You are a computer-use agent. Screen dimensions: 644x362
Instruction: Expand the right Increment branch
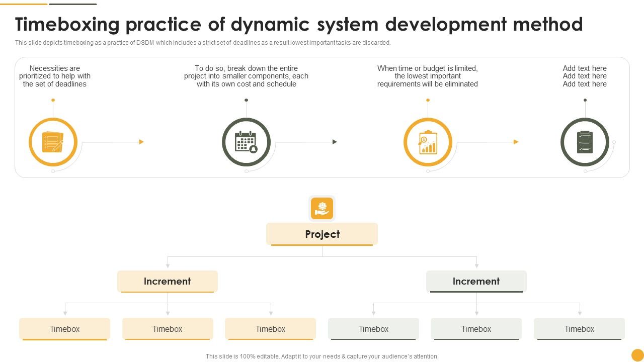[x=476, y=281]
